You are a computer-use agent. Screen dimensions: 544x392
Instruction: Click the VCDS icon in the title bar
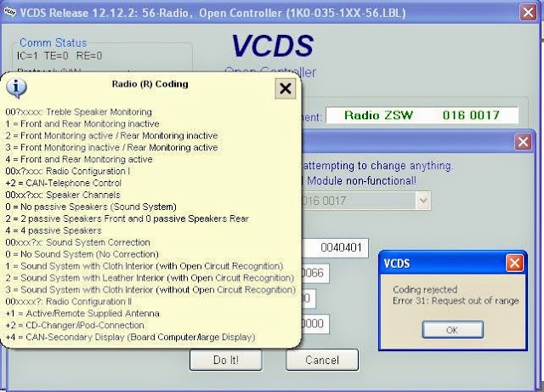(10, 12)
